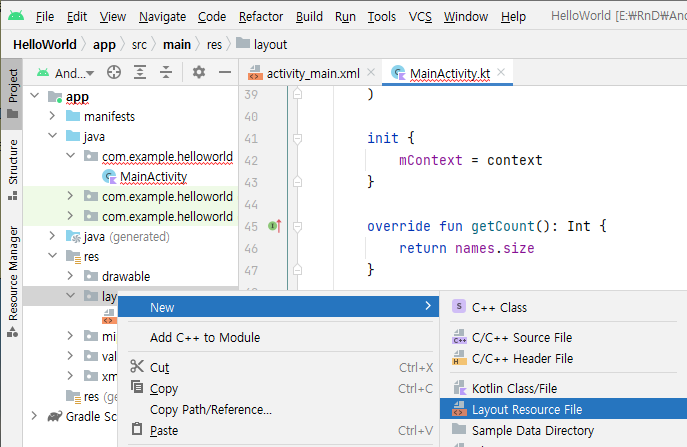This screenshot has width=687, height=447.
Task: Click HelloWorld in breadcrumb path
Action: point(45,44)
